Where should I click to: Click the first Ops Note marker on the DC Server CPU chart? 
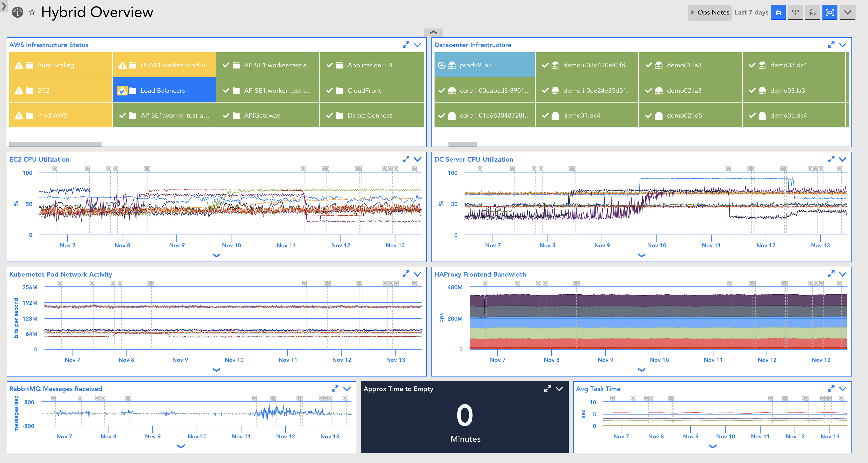pyautogui.click(x=480, y=169)
